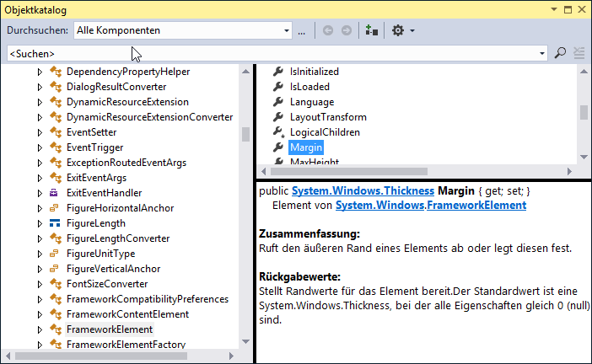Open the window position dropdown in title bar

pyautogui.click(x=554, y=9)
